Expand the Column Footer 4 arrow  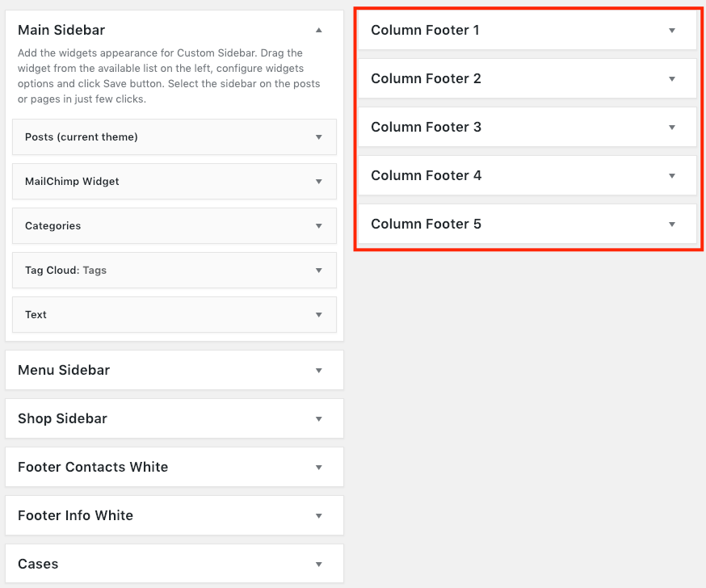pyautogui.click(x=672, y=175)
